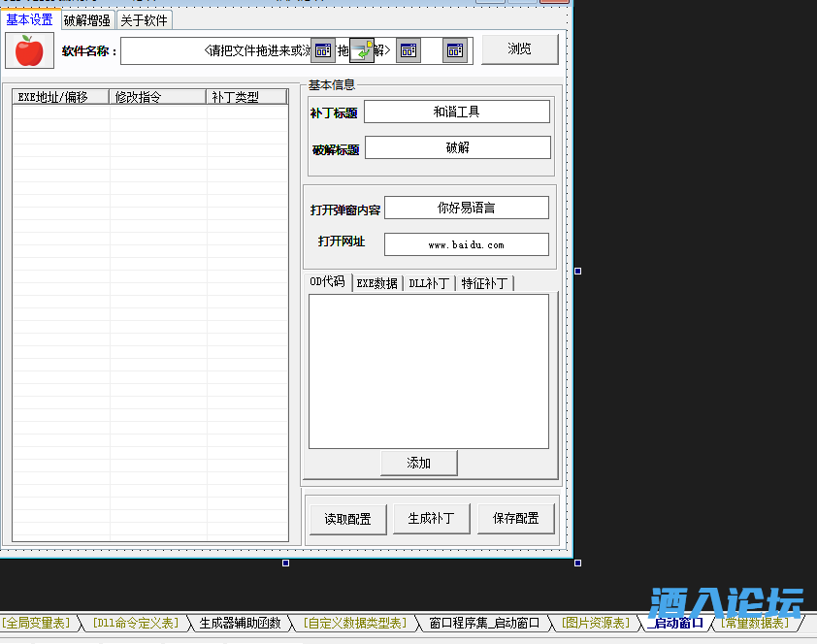Viewport: 817px width, 644px height.
Task: Click the red apple logo icon
Action: coord(30,50)
